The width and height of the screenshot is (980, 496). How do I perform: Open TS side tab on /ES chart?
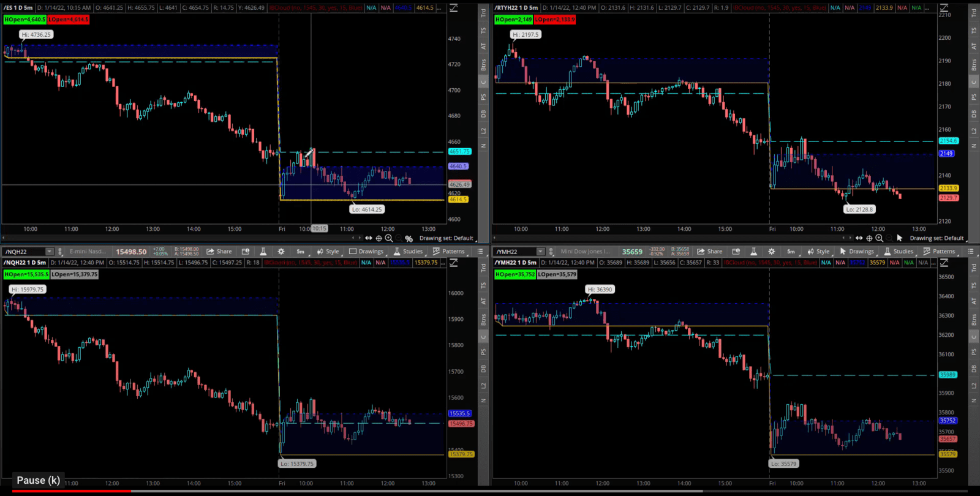[483, 30]
